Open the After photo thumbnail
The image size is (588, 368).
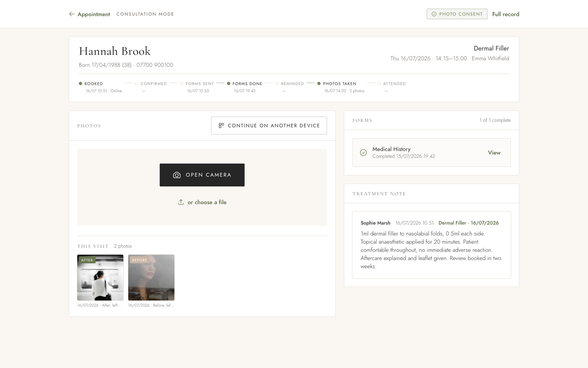100,278
